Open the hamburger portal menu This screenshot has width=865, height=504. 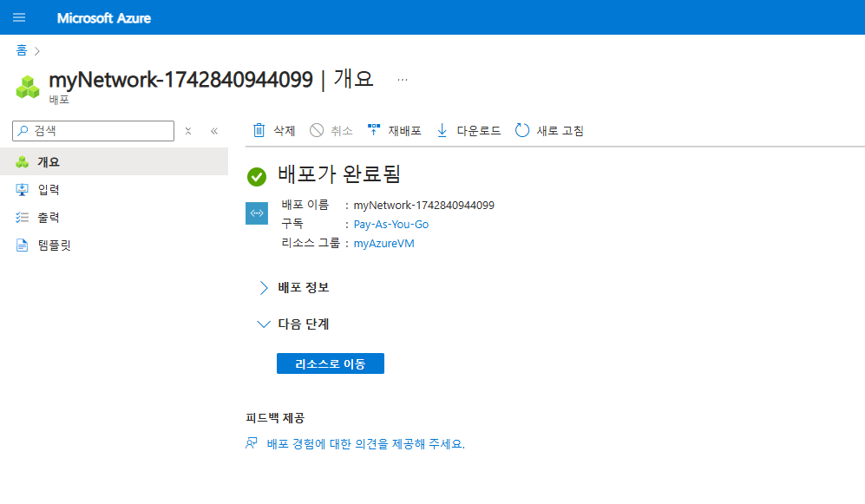point(19,17)
